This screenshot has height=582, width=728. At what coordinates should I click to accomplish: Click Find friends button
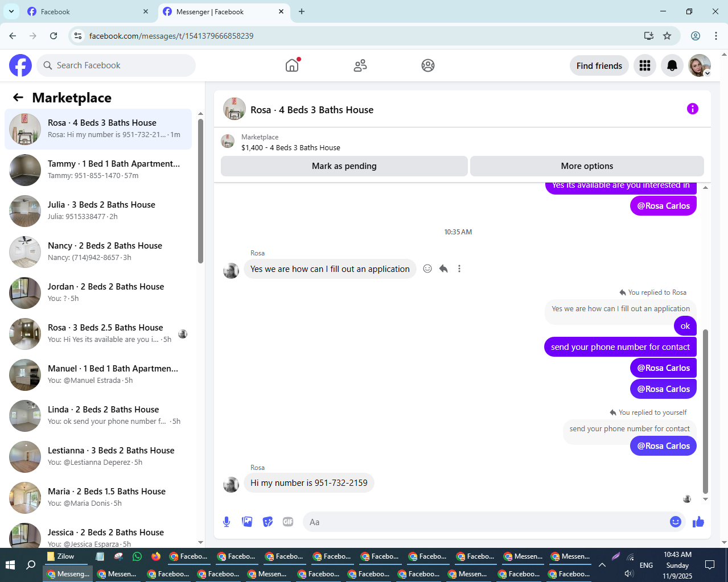coord(599,65)
